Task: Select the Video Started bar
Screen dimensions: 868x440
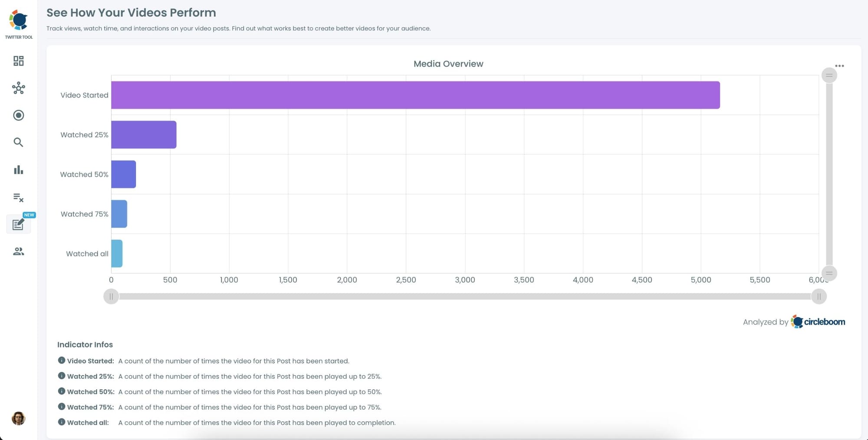Action: click(x=412, y=95)
